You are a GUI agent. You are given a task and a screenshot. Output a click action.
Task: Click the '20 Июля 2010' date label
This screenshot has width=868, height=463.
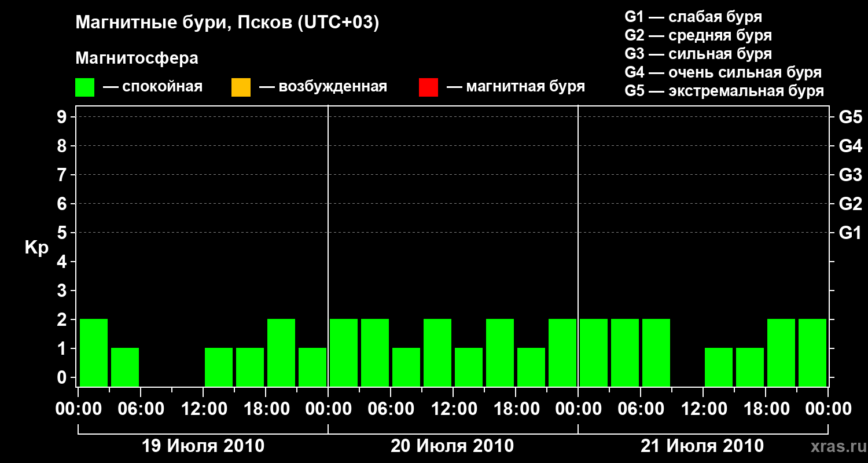point(452,446)
